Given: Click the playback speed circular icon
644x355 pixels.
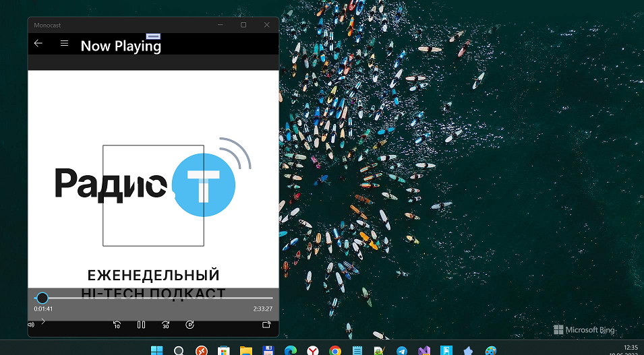Looking at the screenshot, I should click(189, 325).
